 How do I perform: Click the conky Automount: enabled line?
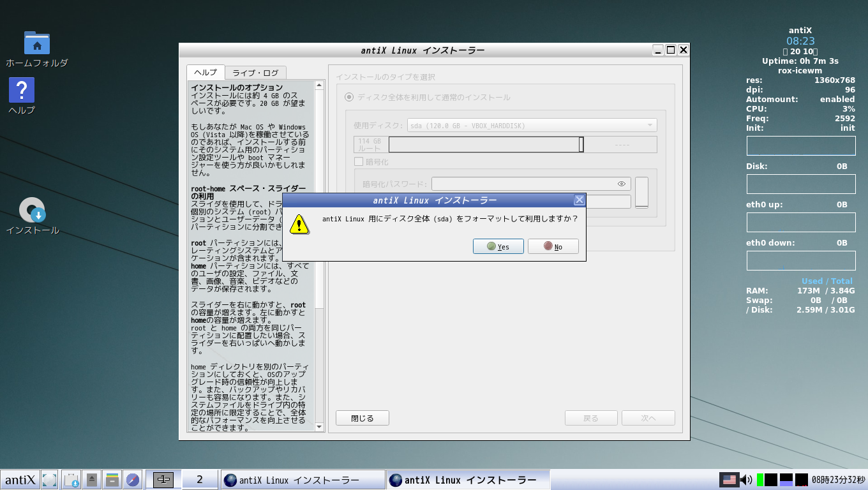tap(800, 100)
